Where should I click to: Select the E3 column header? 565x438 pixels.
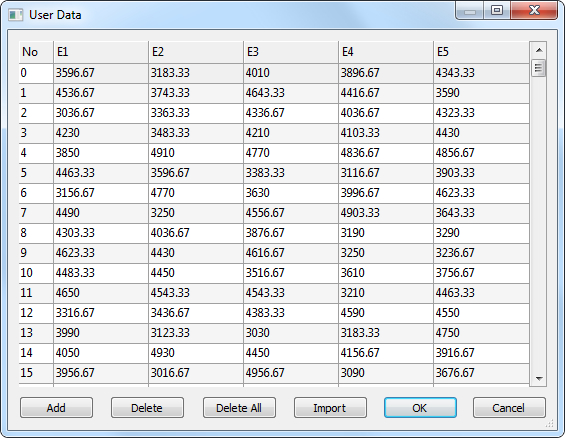(x=291, y=52)
